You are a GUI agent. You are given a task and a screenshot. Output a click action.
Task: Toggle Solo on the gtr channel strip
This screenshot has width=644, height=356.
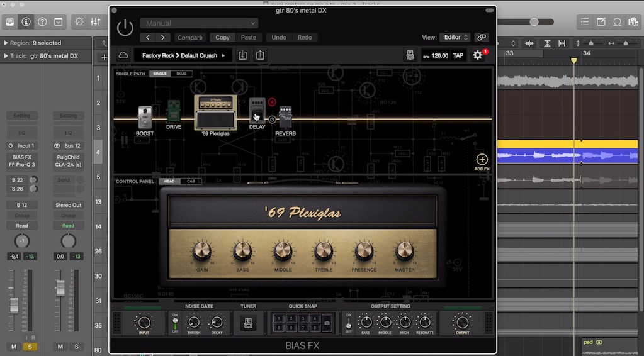pyautogui.click(x=30, y=347)
